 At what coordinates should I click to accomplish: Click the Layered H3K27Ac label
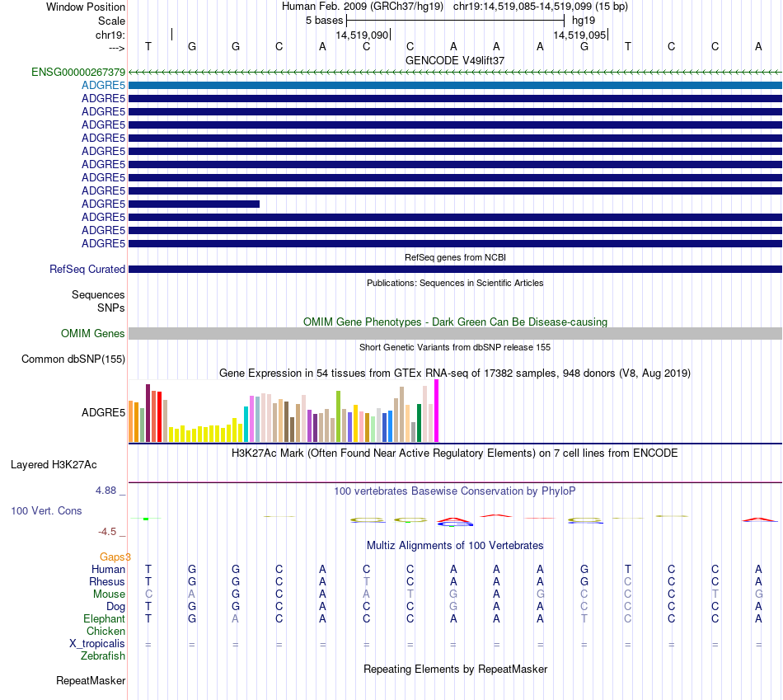tap(54, 465)
